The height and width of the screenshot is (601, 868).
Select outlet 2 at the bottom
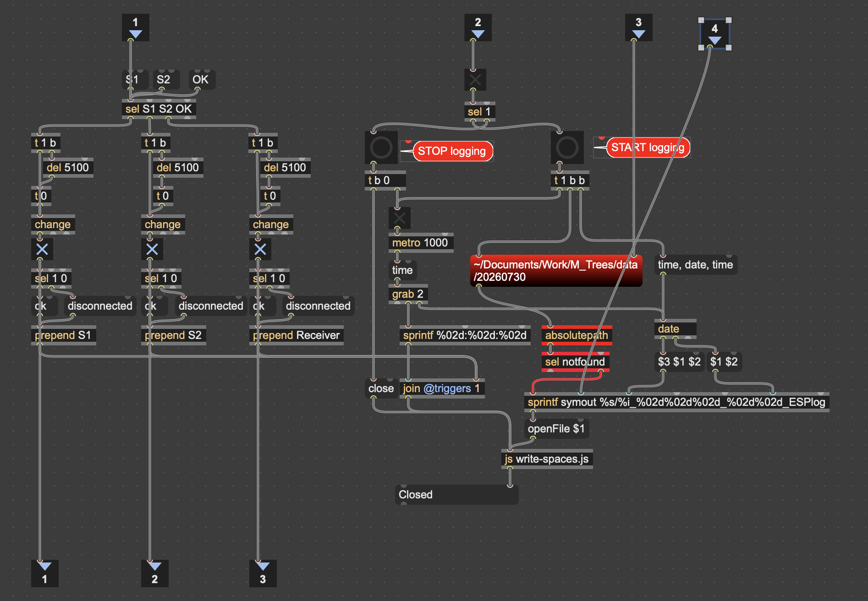tap(154, 573)
